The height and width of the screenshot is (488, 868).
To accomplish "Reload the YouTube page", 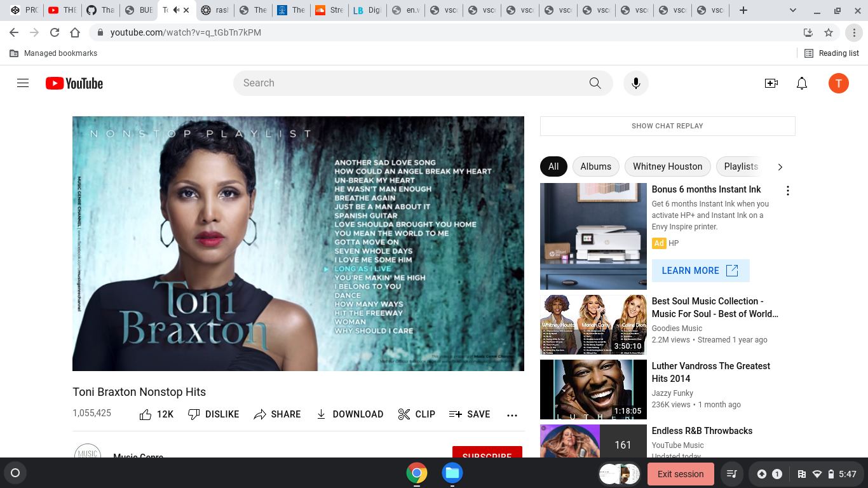I will [x=55, y=32].
